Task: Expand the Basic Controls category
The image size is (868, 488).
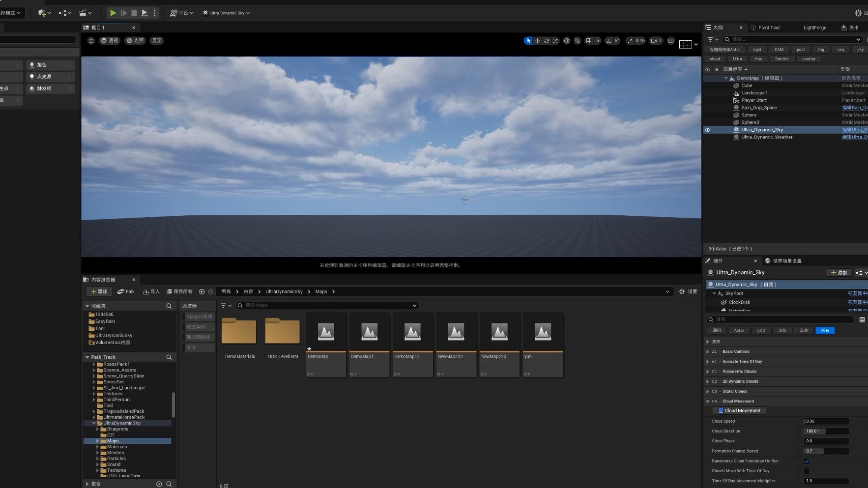Action: tap(708, 352)
